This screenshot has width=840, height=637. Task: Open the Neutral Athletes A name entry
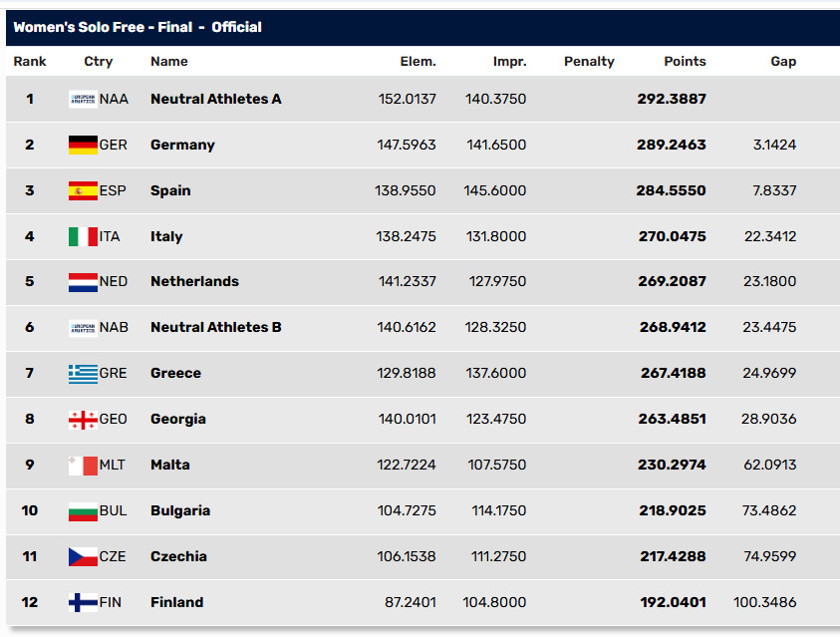[216, 99]
